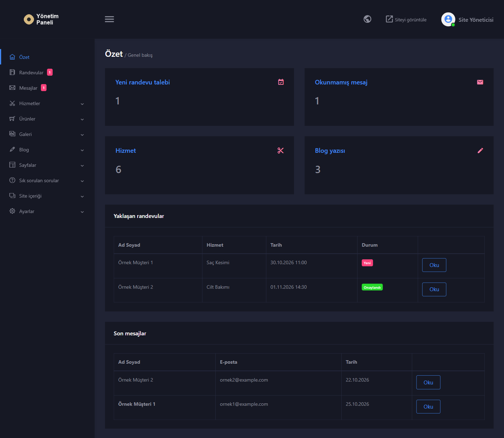Open the Mesajlar menu item
Viewport: 504px width, 438px height.
click(x=47, y=88)
